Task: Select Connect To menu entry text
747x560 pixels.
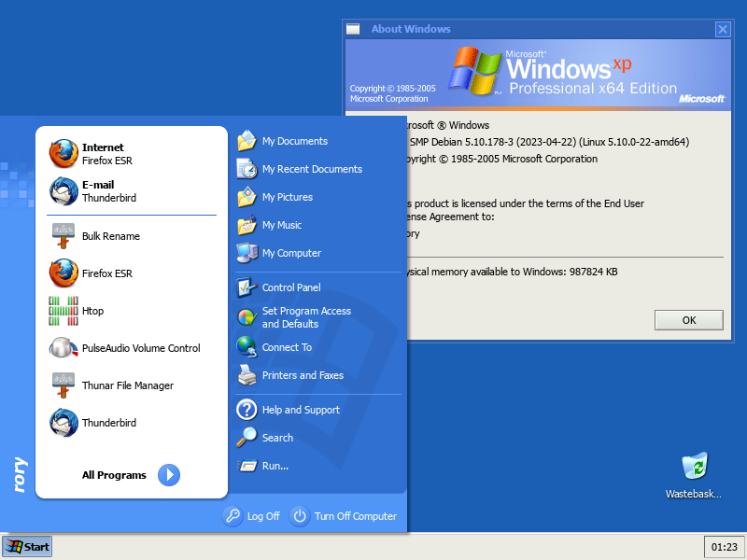Action: point(287,347)
